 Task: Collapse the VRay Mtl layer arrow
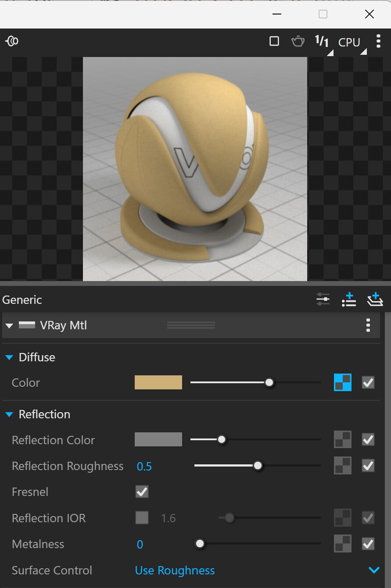point(9,325)
